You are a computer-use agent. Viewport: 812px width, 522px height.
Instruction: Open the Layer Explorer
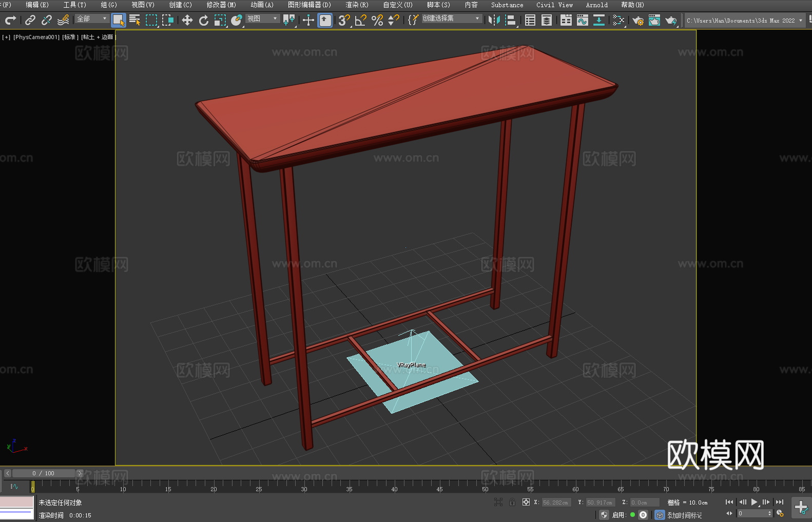click(547, 21)
